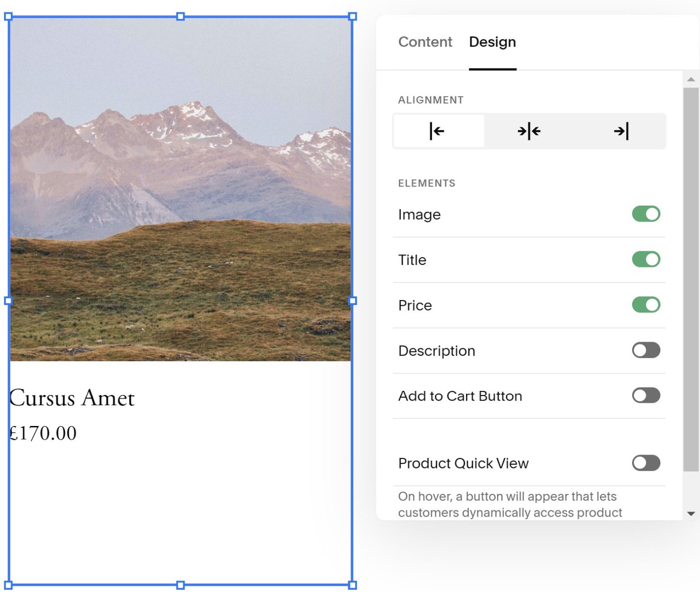
Task: Turn on Product Quick View
Action: point(645,463)
